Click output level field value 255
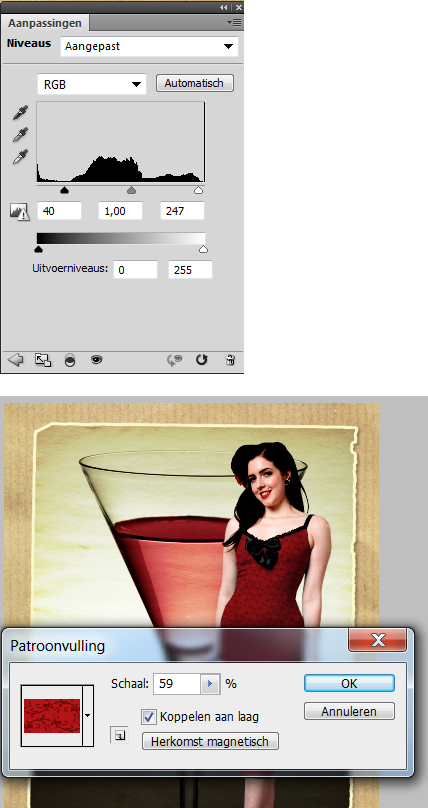 tap(190, 270)
